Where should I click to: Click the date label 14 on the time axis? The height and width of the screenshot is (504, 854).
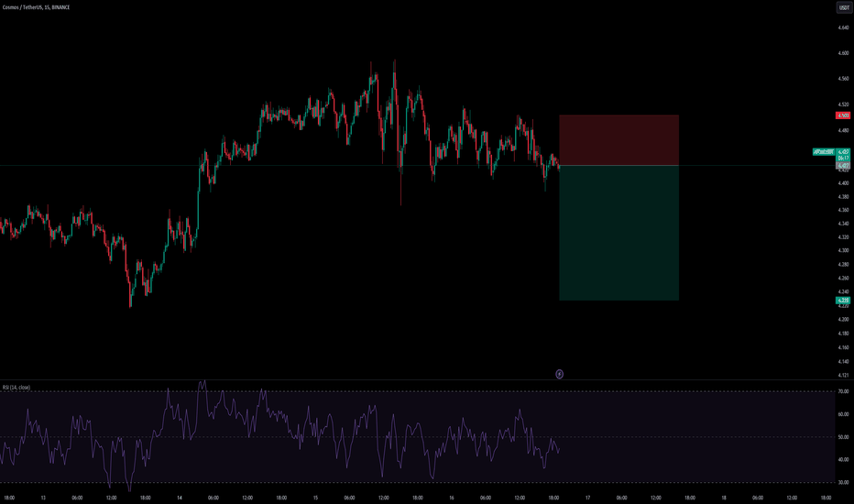coord(180,498)
